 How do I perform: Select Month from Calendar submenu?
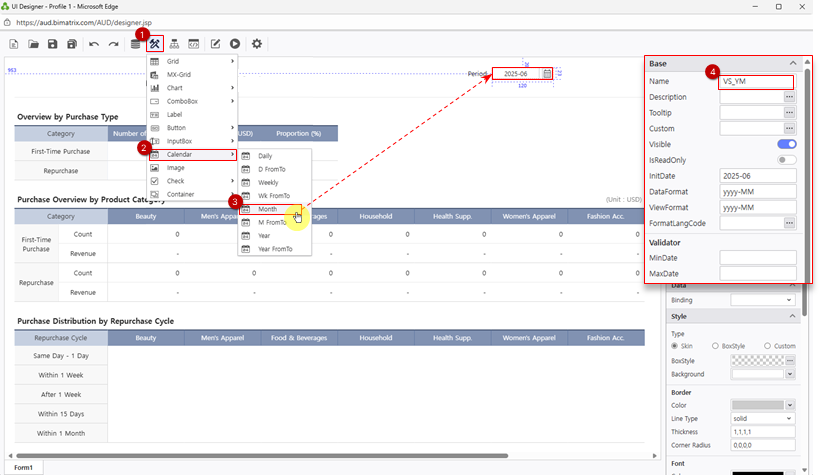tap(267, 210)
